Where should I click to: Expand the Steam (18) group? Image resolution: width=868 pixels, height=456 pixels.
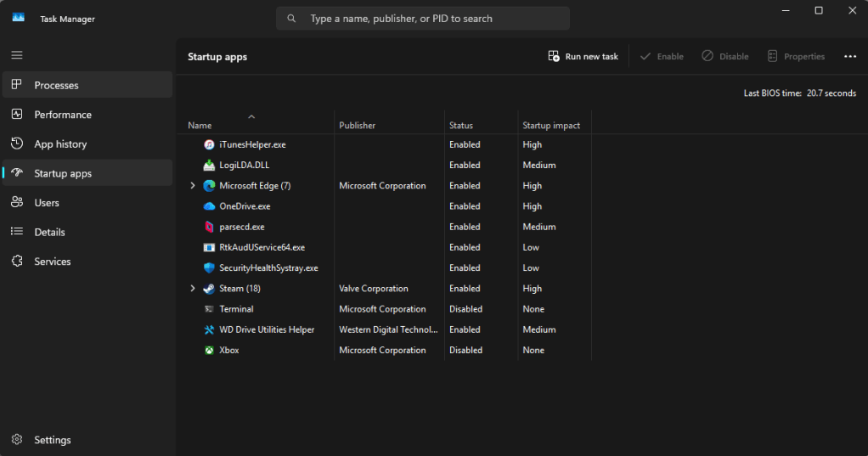tap(193, 289)
